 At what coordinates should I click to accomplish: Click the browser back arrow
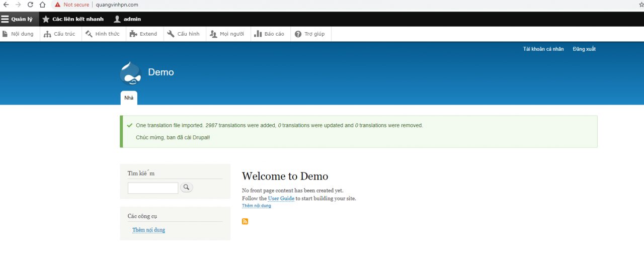(6, 5)
